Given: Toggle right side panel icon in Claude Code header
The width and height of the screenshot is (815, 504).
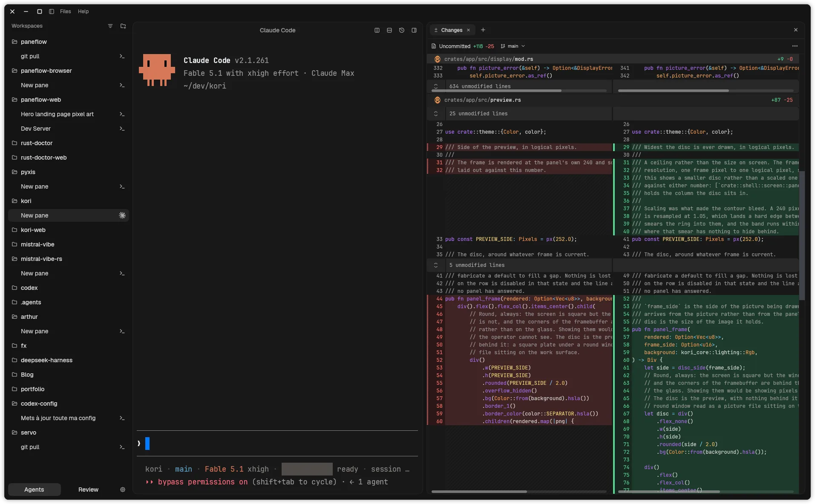Looking at the screenshot, I should coord(414,30).
